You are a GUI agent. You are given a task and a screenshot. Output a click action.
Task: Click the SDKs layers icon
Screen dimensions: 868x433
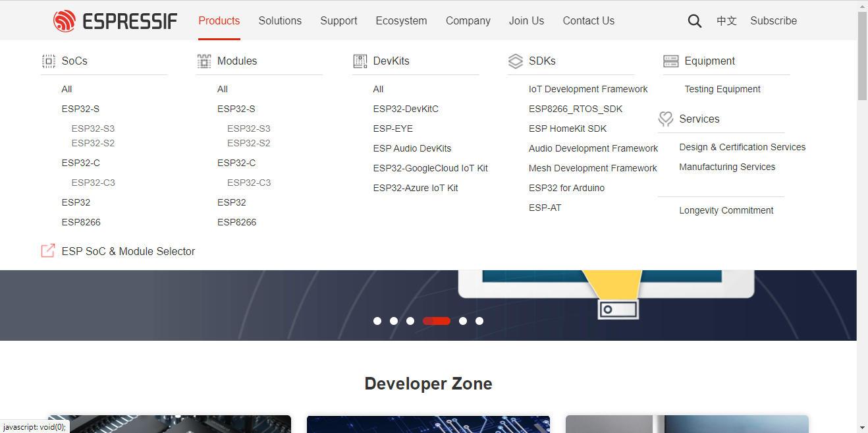pyautogui.click(x=516, y=61)
